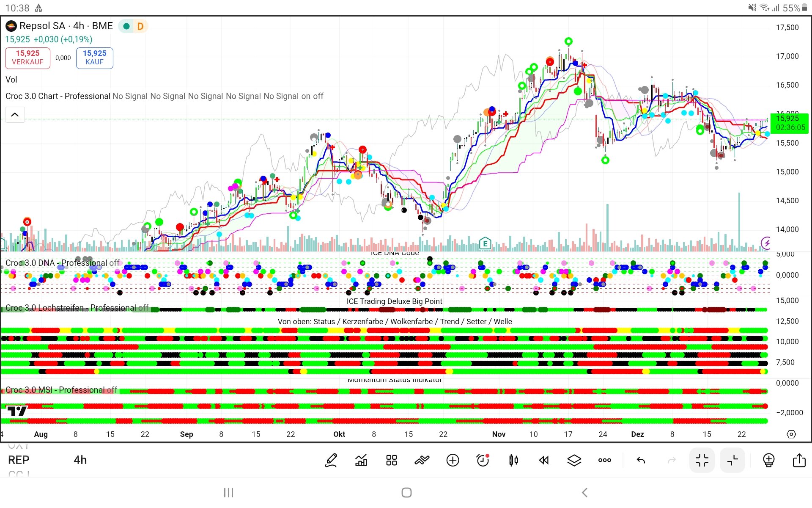Click the 15,925 KAUF buy button
The height and width of the screenshot is (508, 812).
pos(94,58)
